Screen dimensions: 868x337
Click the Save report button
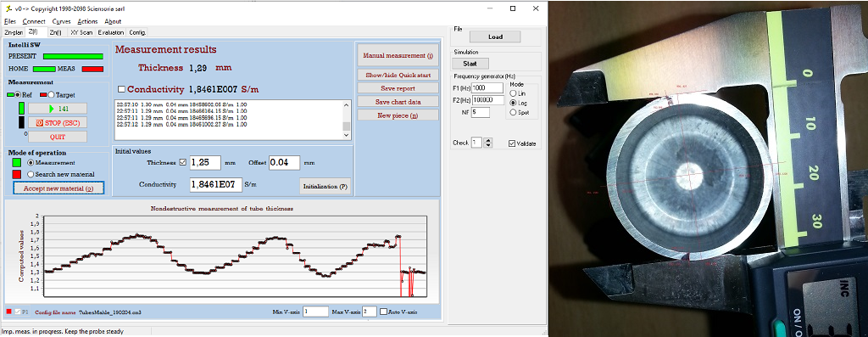[398, 88]
